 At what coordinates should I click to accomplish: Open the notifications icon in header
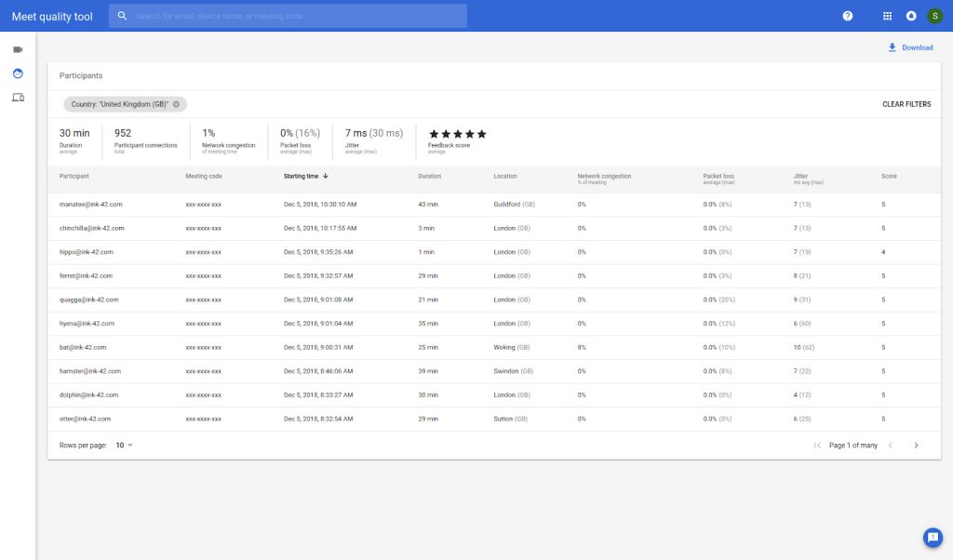pos(911,16)
